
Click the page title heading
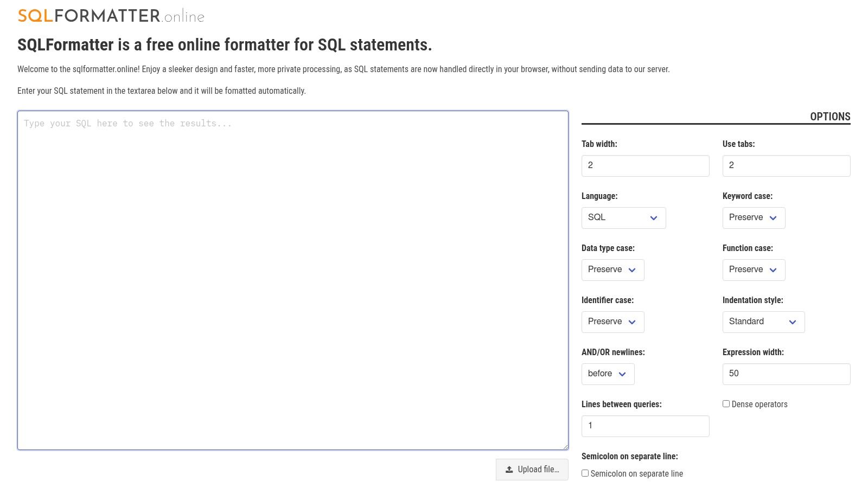pos(225,45)
